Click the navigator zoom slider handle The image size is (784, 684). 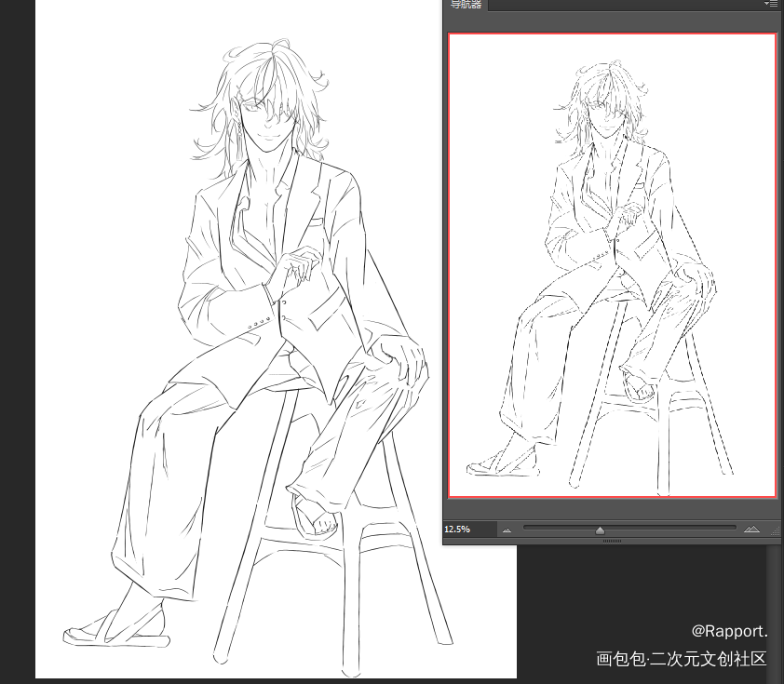600,530
